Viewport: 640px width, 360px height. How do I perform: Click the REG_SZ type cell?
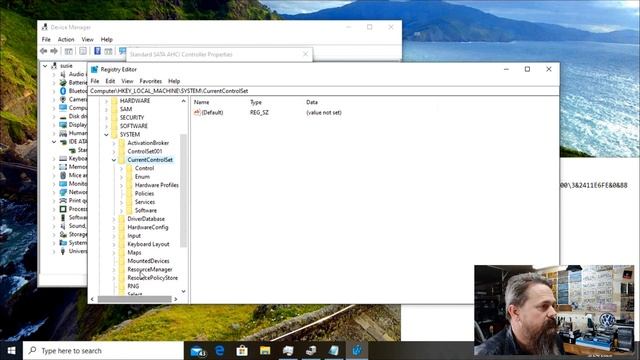[x=259, y=112]
